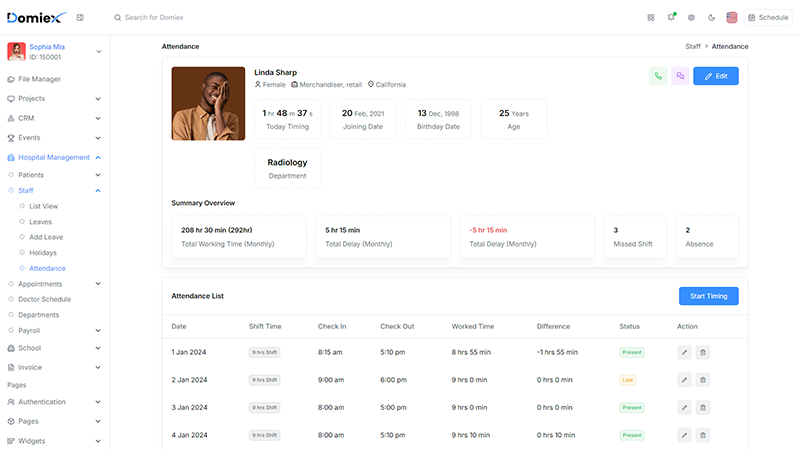Viewport: 800px width, 450px height.
Task: Expand the Widgets menu
Action: coord(54,441)
